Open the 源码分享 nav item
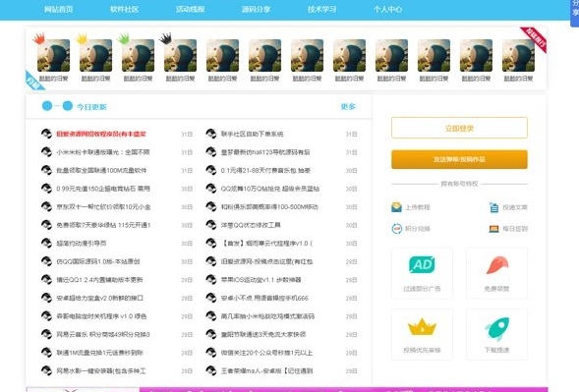Image resolution: width=579 pixels, height=392 pixels. [256, 9]
